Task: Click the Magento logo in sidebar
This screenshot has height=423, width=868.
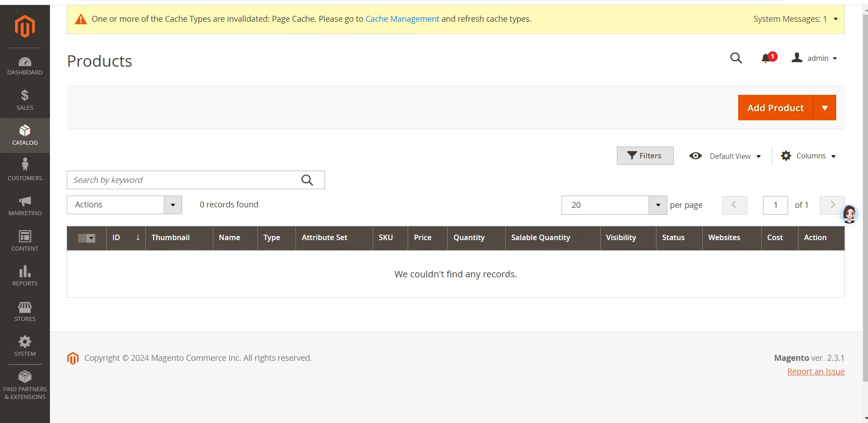Action: coord(25,26)
